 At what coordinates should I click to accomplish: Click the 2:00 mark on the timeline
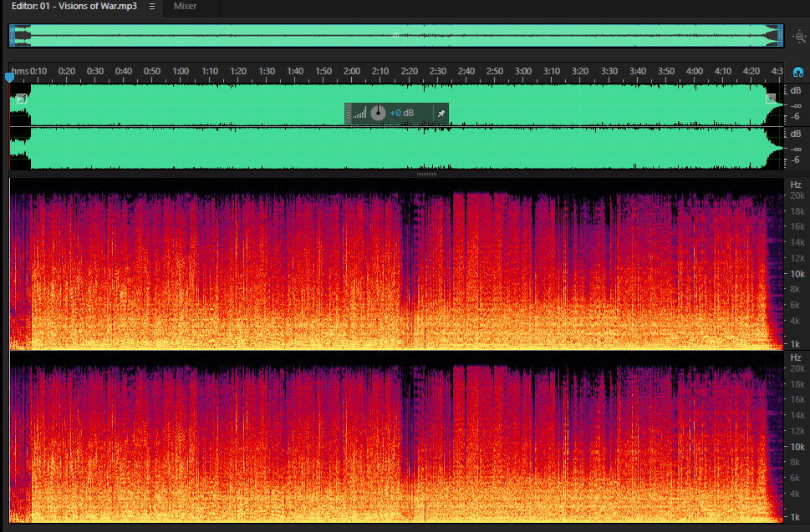352,71
